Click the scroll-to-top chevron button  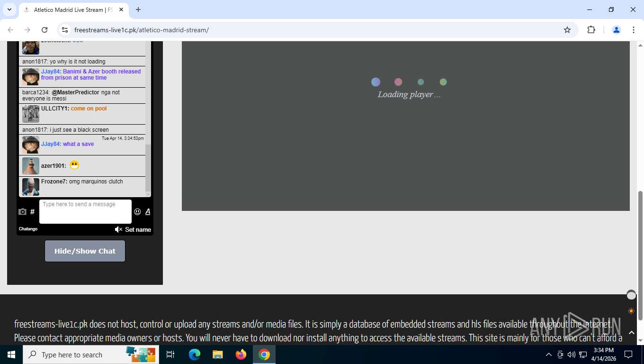[631, 333]
